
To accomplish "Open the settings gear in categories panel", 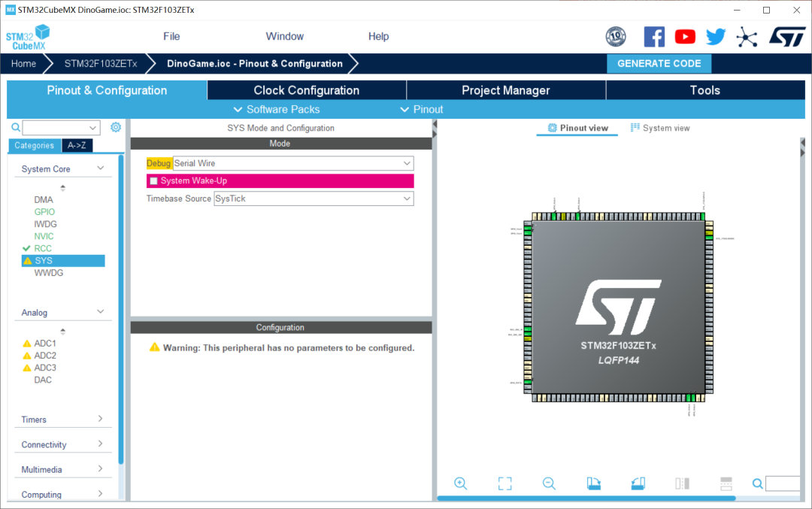I will point(116,128).
